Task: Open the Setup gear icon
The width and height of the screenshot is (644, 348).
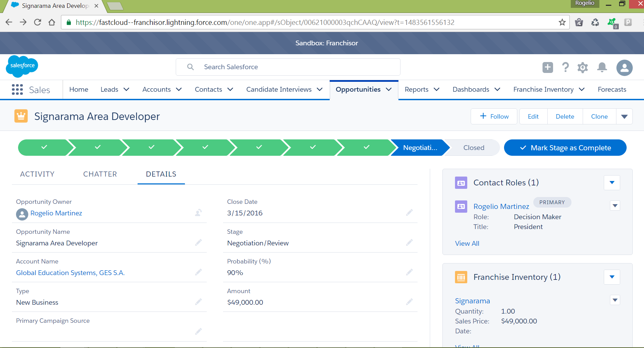Action: point(583,67)
